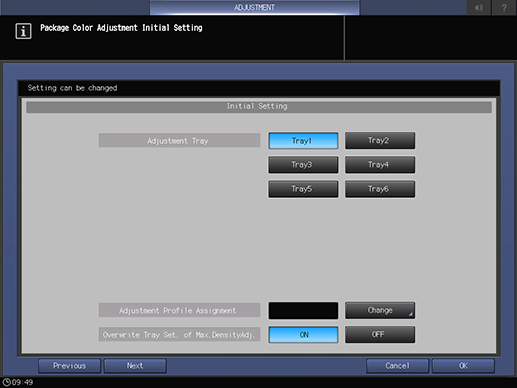Select Tray2 as adjustment tray
The image size is (517, 388).
pyautogui.click(x=380, y=140)
